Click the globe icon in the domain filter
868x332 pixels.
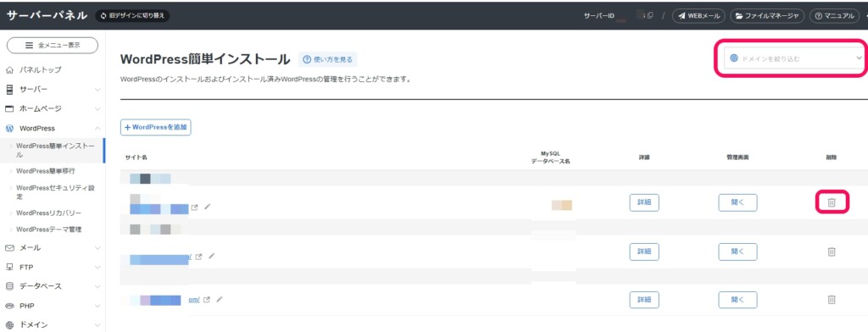tap(734, 58)
